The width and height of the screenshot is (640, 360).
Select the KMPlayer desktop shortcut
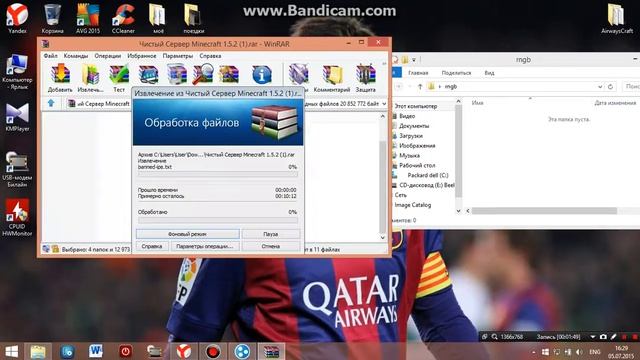coord(17,117)
